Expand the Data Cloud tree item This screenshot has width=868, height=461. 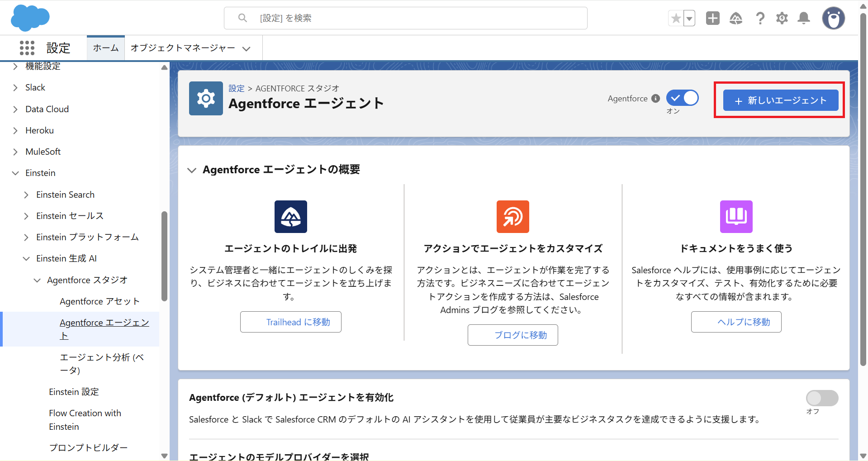coord(15,109)
